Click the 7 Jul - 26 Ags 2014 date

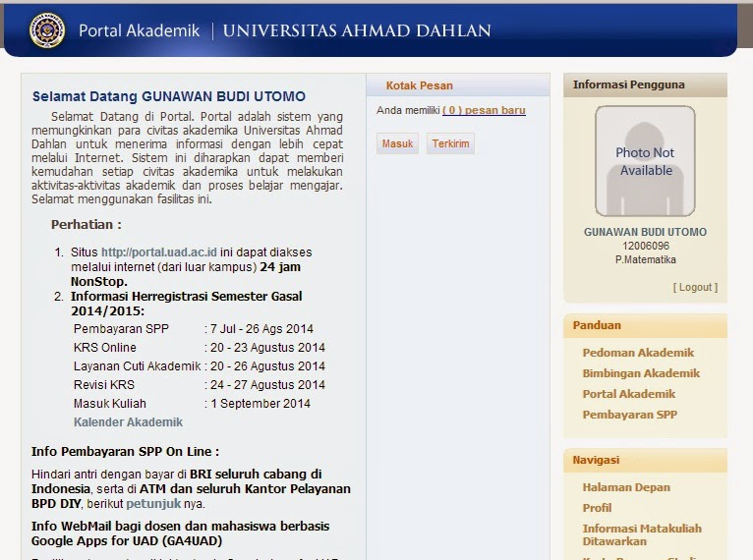point(261,329)
